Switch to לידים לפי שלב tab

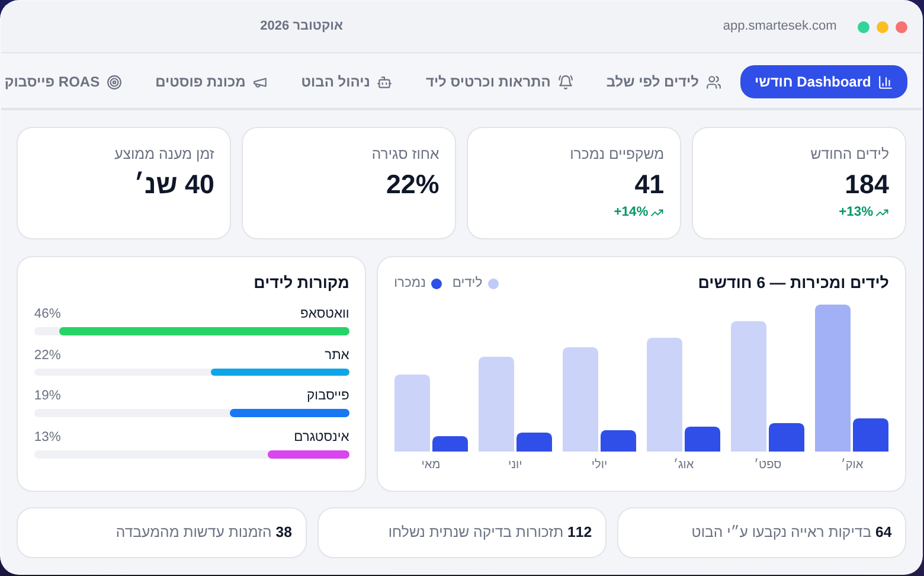663,82
